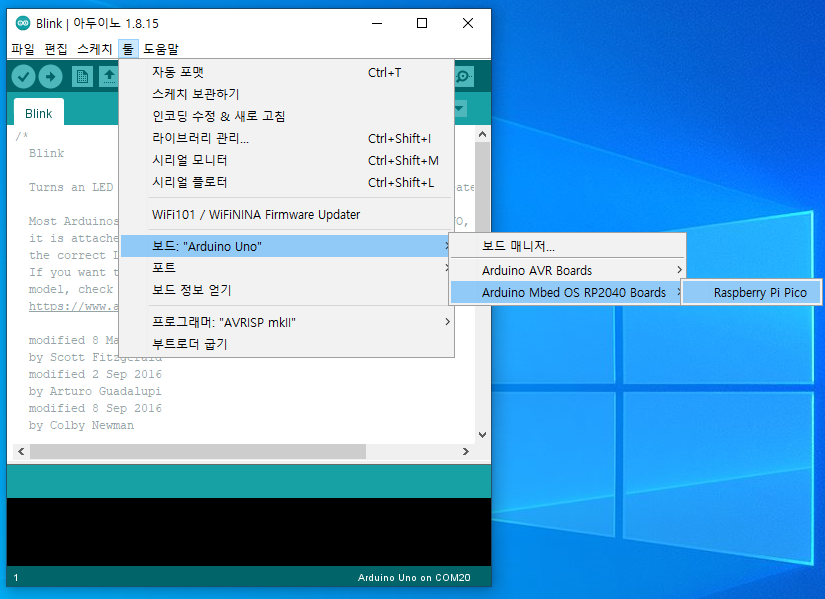Click the vertical scrollbar thumb
The height and width of the screenshot is (599, 825).
(x=482, y=189)
